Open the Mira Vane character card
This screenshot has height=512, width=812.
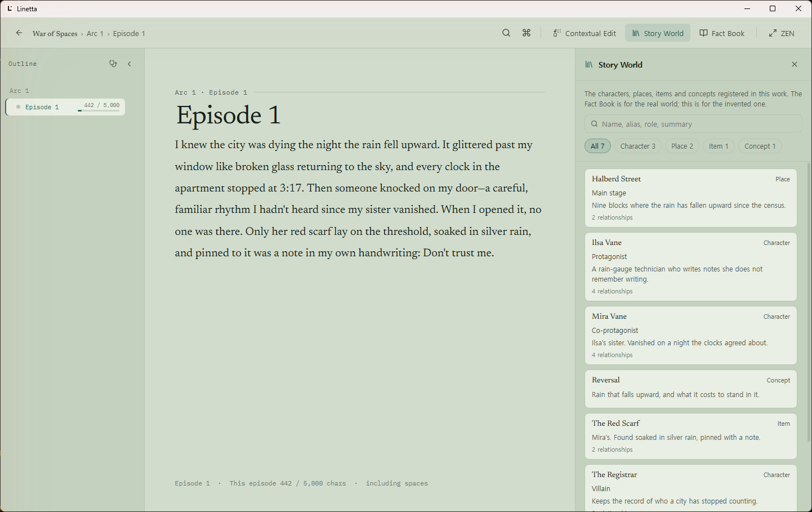tap(691, 335)
